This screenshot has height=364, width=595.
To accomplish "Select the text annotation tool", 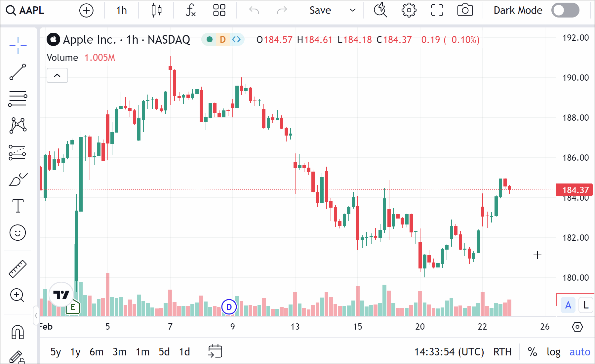I will (x=18, y=206).
